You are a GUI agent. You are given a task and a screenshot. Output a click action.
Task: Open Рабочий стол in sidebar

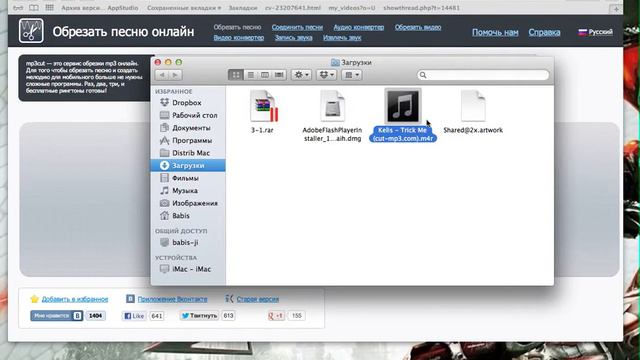point(188,115)
